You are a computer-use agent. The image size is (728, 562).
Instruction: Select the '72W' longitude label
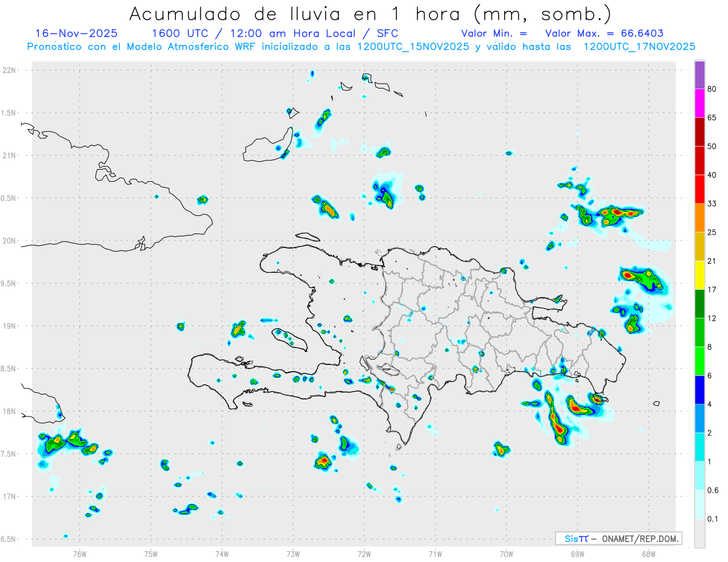(x=364, y=554)
